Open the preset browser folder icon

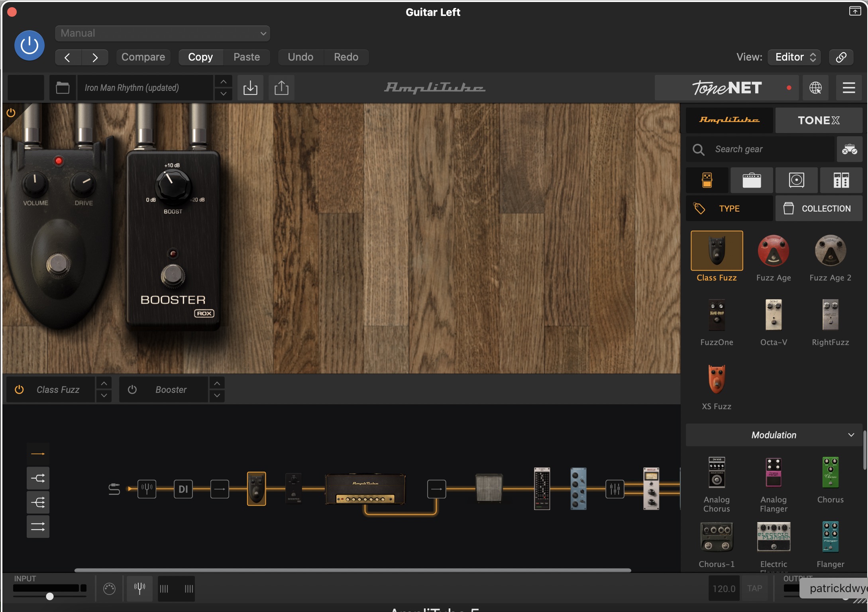pos(63,88)
